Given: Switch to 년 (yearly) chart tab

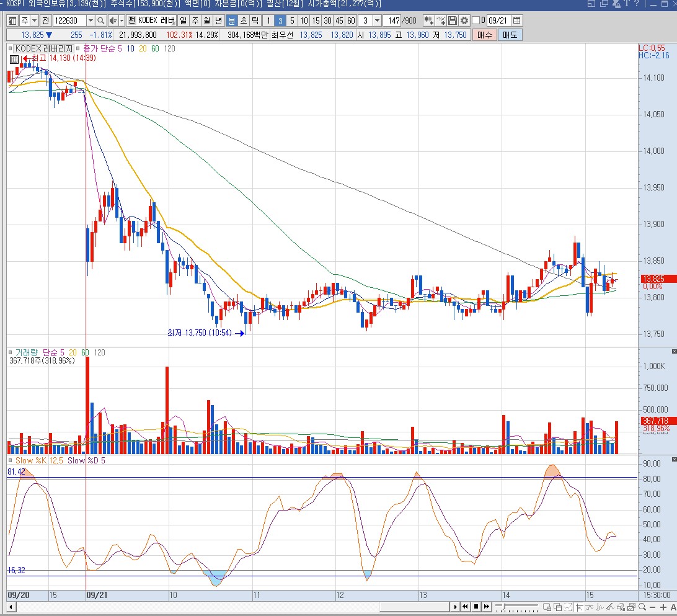Looking at the screenshot, I should point(218,20).
